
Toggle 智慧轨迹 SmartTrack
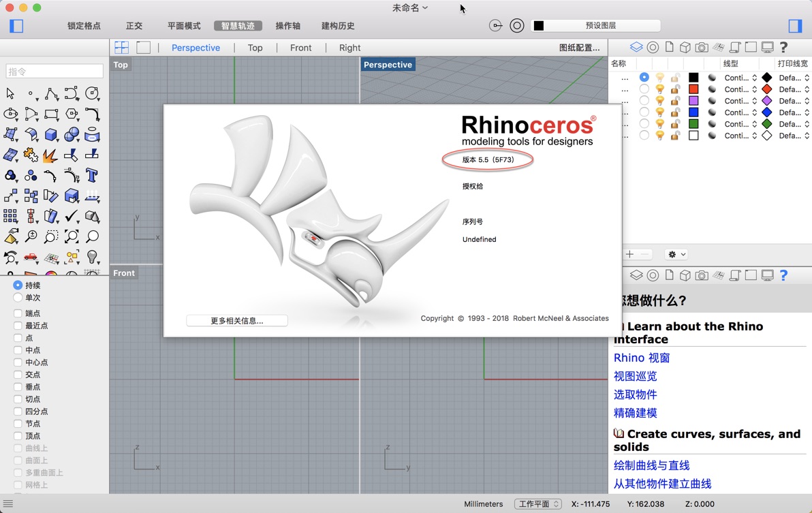238,26
